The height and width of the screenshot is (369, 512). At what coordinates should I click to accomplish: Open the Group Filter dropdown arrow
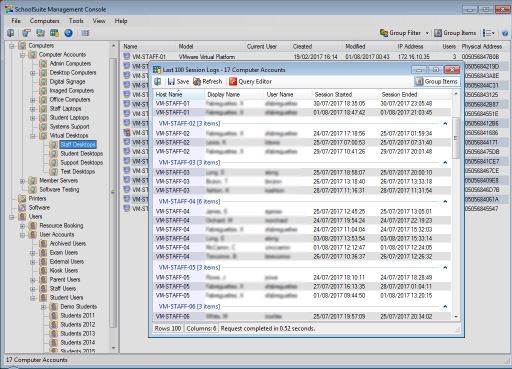427,33
